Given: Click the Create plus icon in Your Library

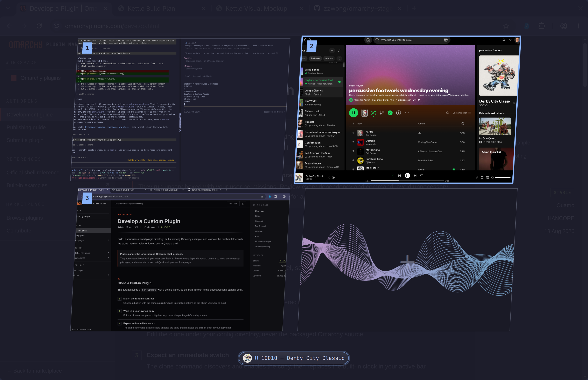Looking at the screenshot, I should [x=332, y=50].
